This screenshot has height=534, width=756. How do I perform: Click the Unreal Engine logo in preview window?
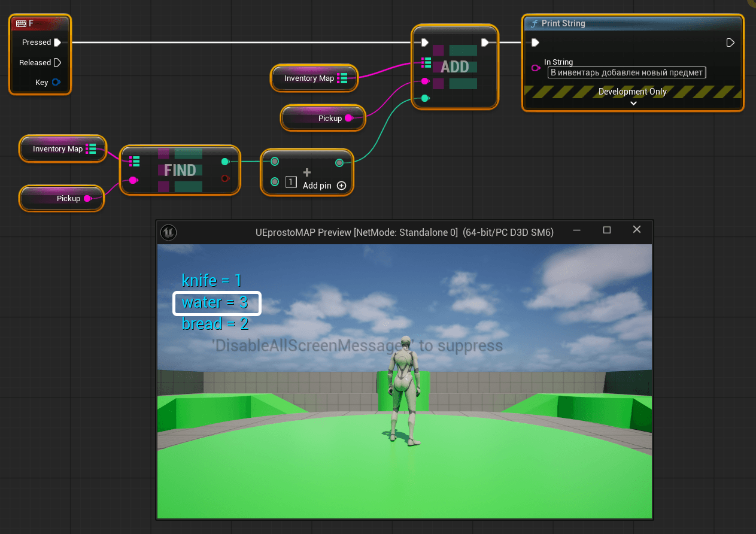(169, 231)
